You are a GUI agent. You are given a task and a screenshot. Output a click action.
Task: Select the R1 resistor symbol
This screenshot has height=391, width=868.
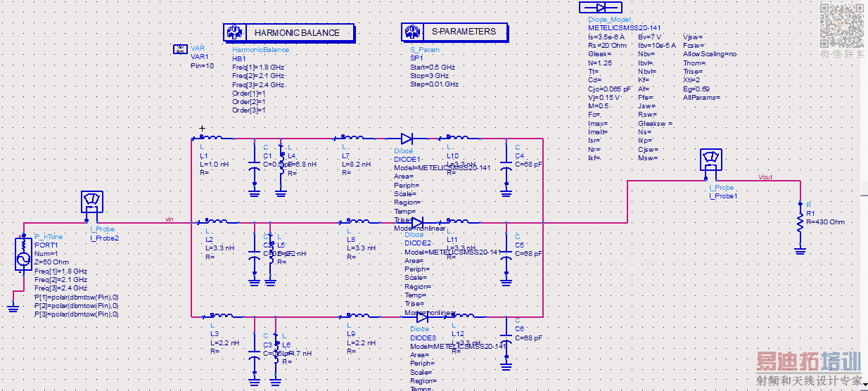(x=800, y=222)
